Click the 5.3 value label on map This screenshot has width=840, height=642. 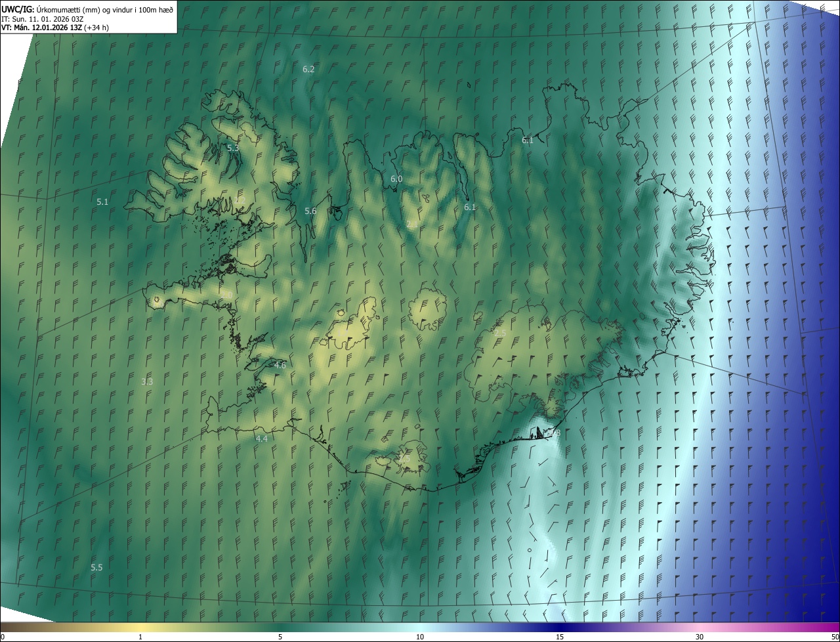pyautogui.click(x=233, y=148)
